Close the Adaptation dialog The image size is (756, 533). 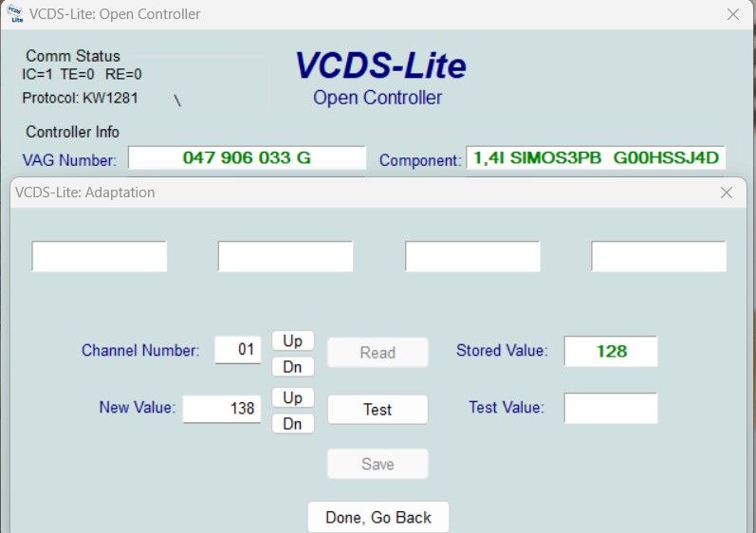(726, 193)
